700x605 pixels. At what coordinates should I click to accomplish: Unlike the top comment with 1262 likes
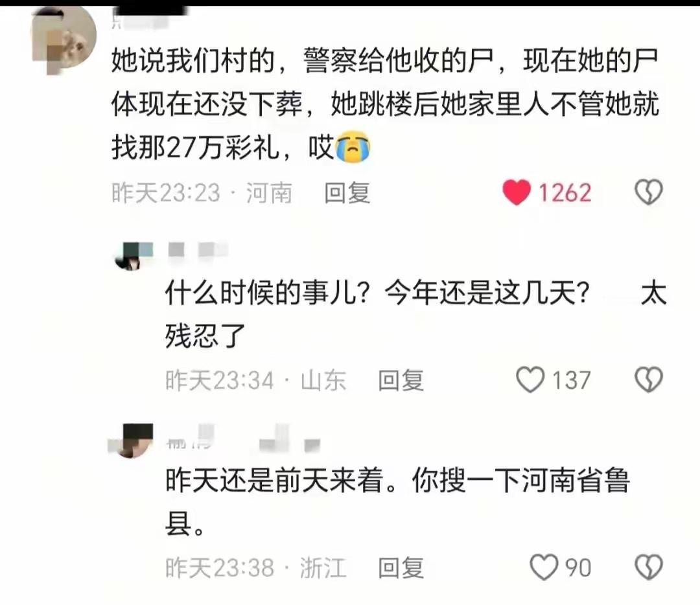click(517, 192)
